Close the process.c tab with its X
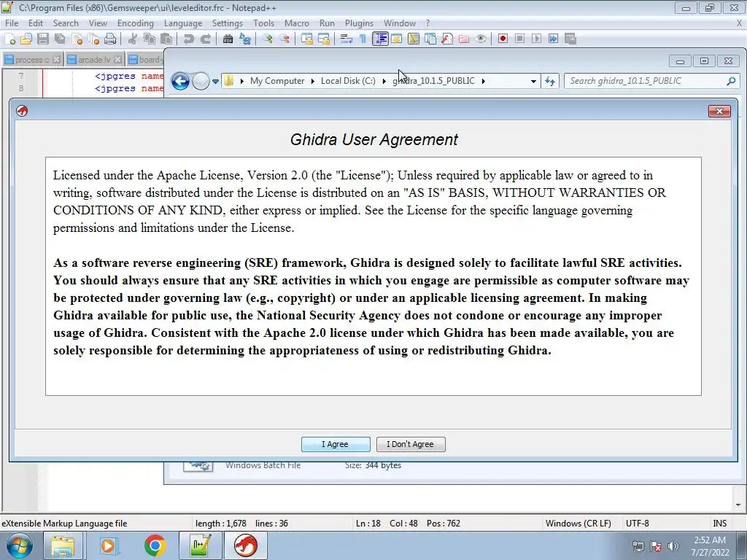The image size is (747, 560). pyautogui.click(x=57, y=60)
